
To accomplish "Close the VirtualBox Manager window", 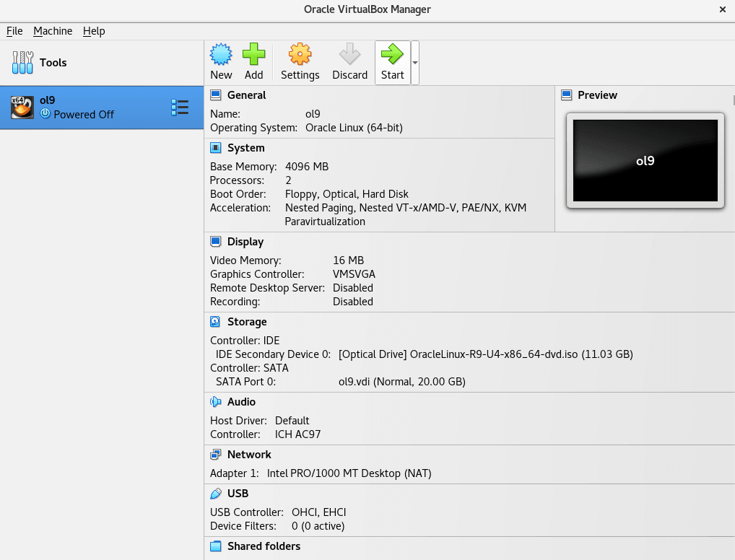I will pos(722,9).
